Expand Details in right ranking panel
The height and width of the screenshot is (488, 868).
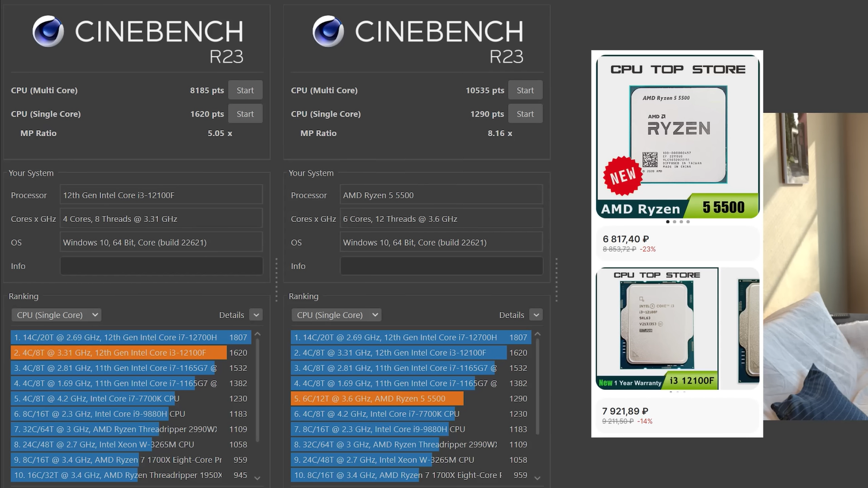coord(536,315)
